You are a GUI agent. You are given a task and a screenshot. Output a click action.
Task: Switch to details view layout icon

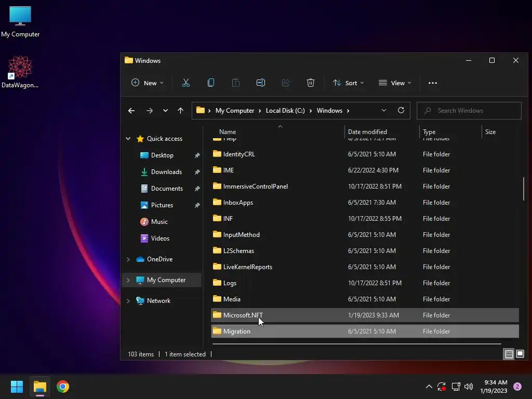click(x=509, y=354)
